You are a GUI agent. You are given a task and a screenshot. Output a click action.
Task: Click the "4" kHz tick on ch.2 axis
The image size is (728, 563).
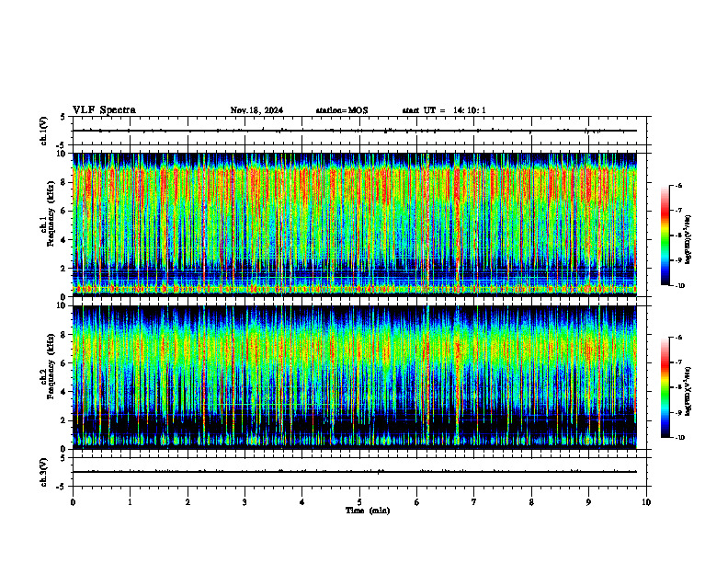[65, 392]
